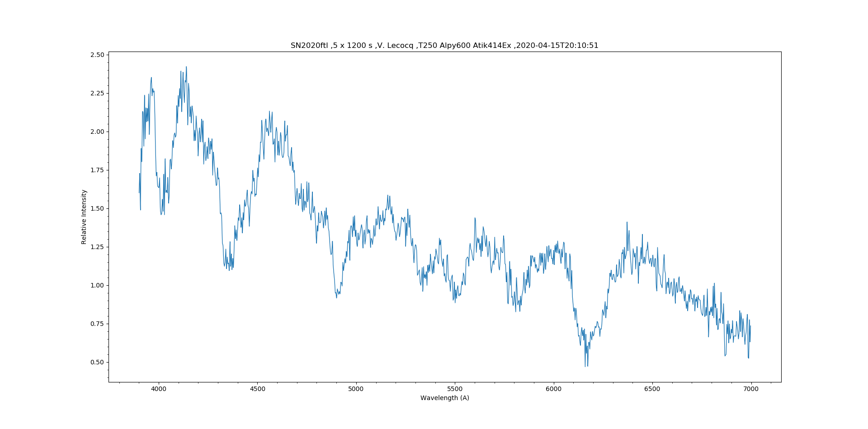
Task: Select the 6500 x-axis tick label
Action: [652, 389]
